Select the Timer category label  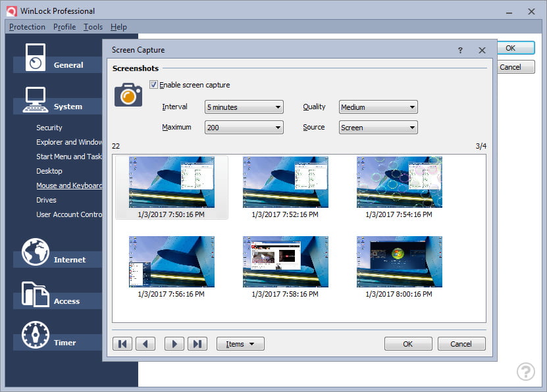65,343
